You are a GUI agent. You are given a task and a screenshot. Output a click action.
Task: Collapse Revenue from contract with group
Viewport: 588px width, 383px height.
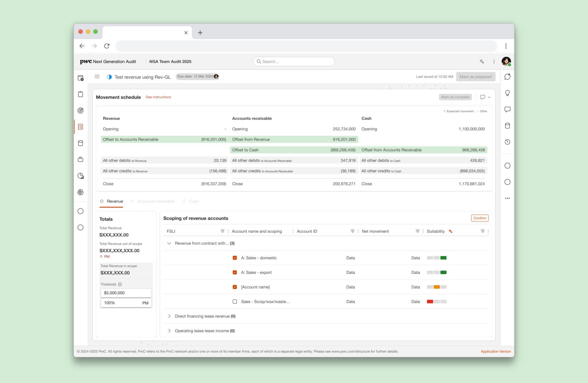coord(169,243)
